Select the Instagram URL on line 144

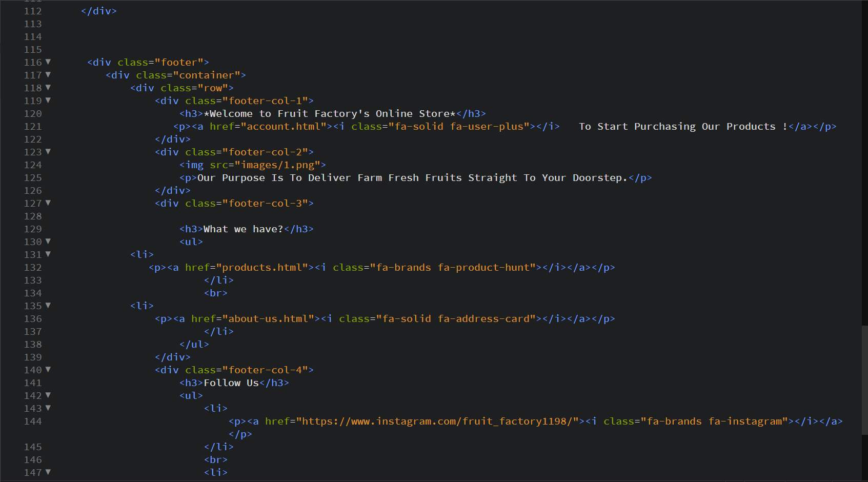(433, 421)
